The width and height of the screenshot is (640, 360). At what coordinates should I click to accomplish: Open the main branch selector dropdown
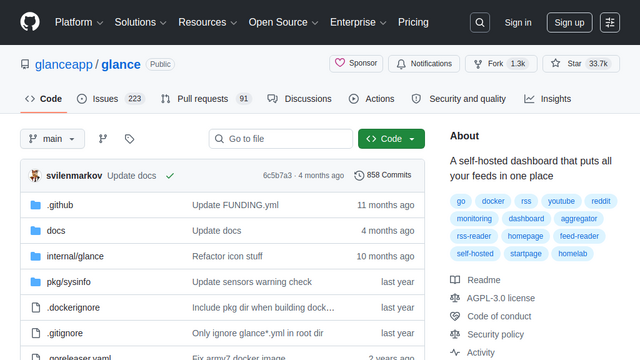point(52,139)
